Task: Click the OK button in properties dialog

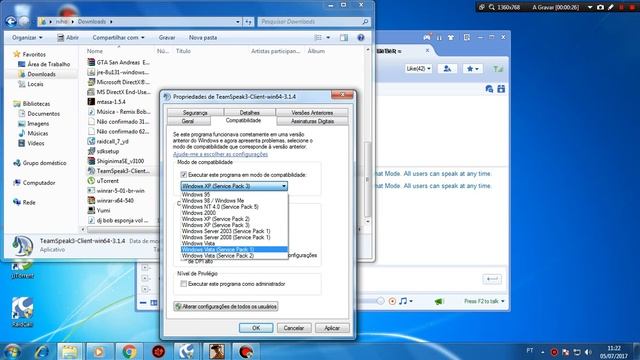Action: (x=256, y=328)
